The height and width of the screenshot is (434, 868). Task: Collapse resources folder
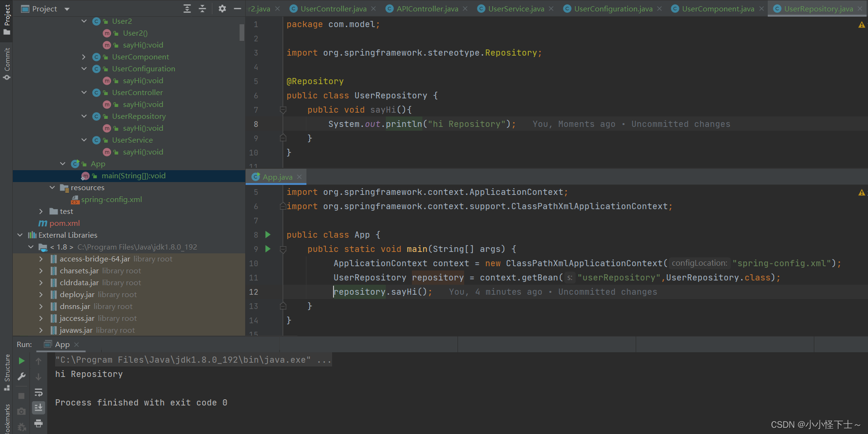(x=52, y=187)
